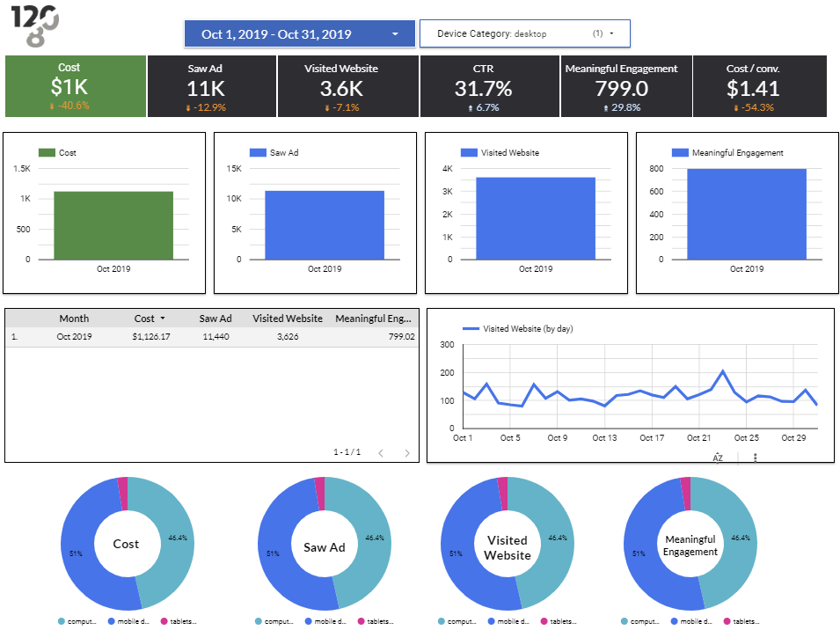Click the Meaningful Engagement bar for Oct 2019

pyautogui.click(x=747, y=215)
